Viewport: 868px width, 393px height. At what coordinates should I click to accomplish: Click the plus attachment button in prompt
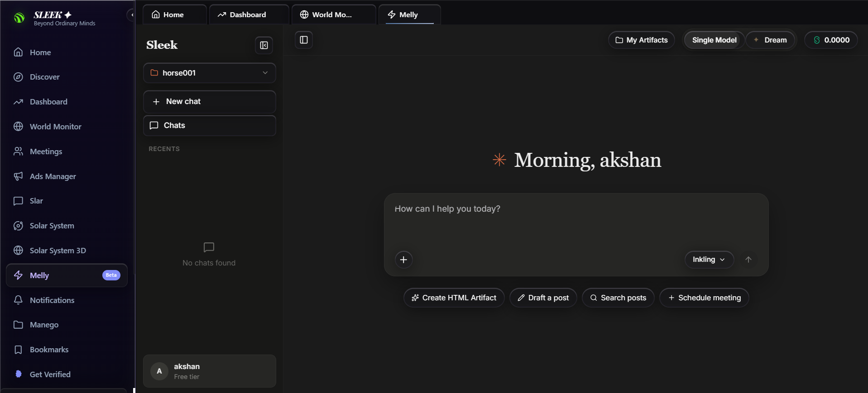tap(403, 260)
